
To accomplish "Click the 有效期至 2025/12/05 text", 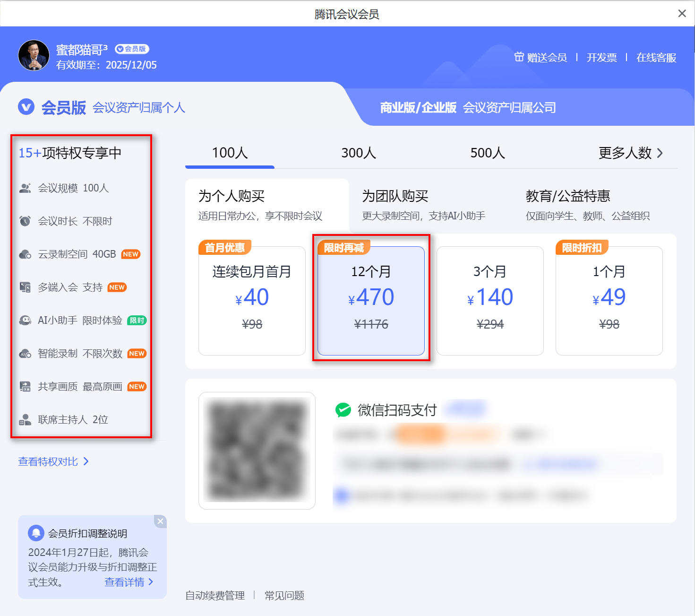I will pyautogui.click(x=106, y=65).
